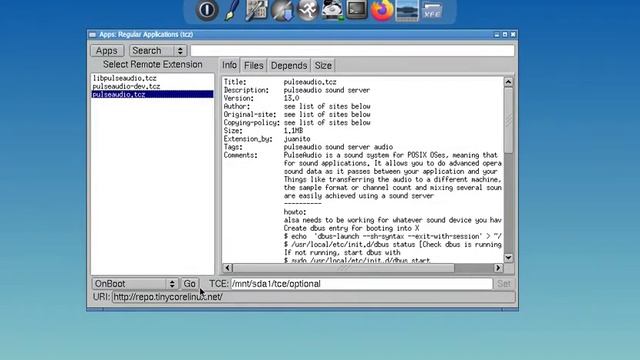This screenshot has height=360, width=640.
Task: Switch to the Size tab
Action: [x=323, y=66]
